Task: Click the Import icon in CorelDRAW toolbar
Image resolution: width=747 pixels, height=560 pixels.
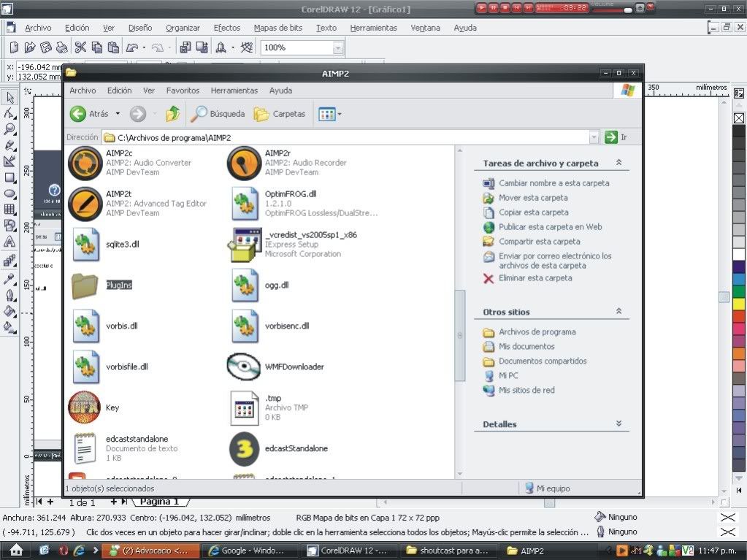Action: tap(185, 47)
